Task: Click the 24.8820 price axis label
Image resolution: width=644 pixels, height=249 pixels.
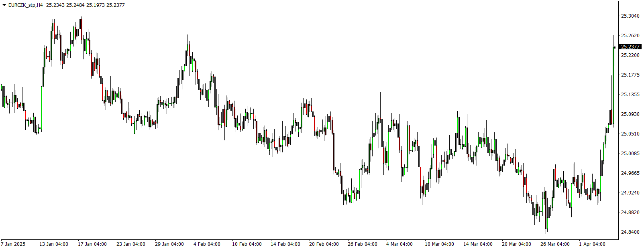Action: pos(630,213)
